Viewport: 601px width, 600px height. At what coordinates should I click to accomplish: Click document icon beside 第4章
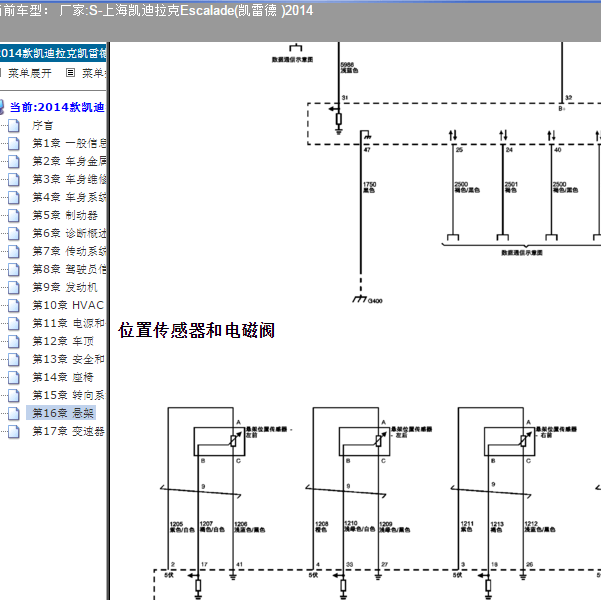[14, 198]
